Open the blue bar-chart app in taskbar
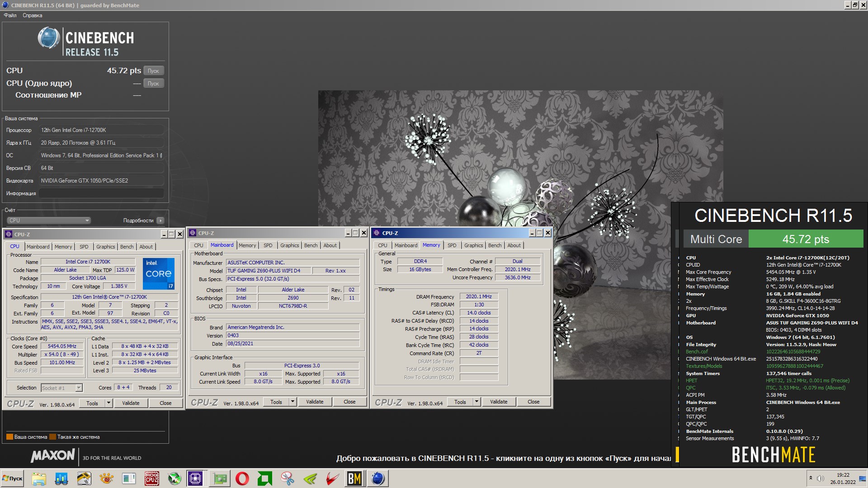The width and height of the screenshot is (868, 488). pos(61,479)
